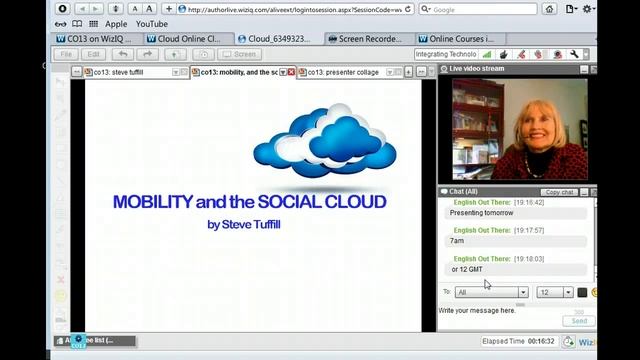
Task: Click the Screen share button
Action: pyautogui.click(x=240, y=54)
